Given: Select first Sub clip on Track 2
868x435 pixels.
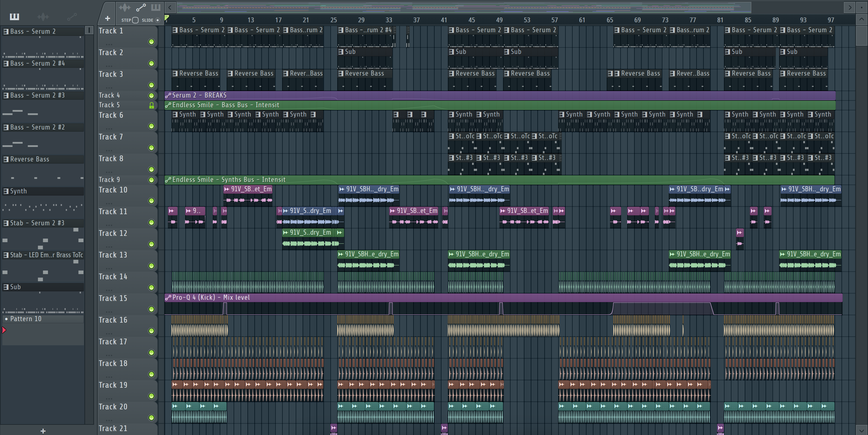Looking at the screenshot, I should tap(365, 58).
